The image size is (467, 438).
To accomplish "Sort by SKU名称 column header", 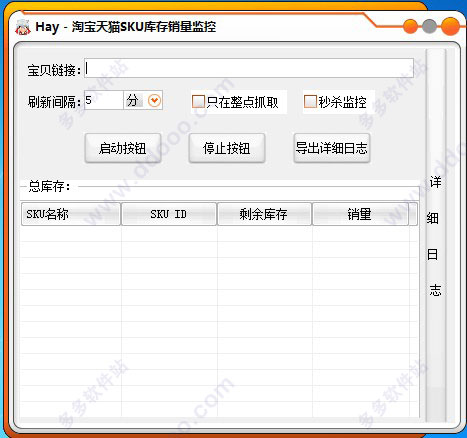I will pyautogui.click(x=71, y=214).
